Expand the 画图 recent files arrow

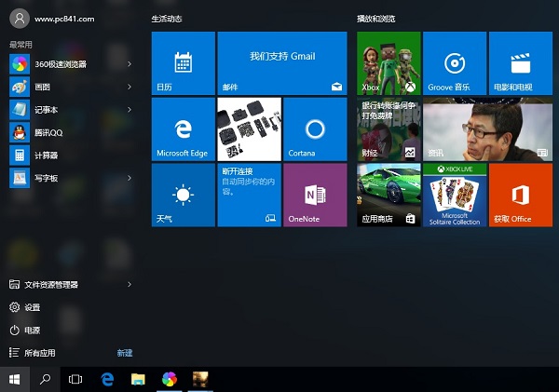(x=129, y=87)
